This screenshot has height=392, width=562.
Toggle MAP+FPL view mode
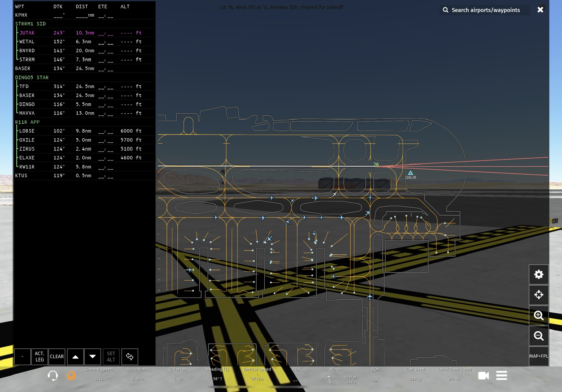(538, 356)
